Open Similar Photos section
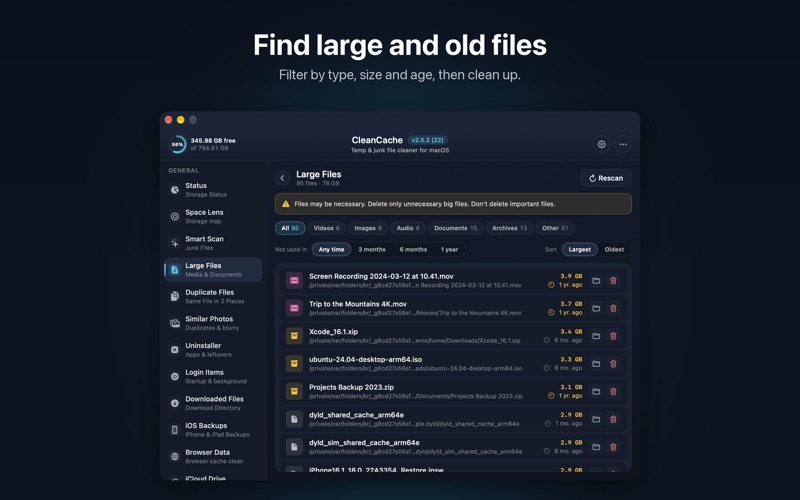This screenshot has height=500, width=800. pos(213,323)
